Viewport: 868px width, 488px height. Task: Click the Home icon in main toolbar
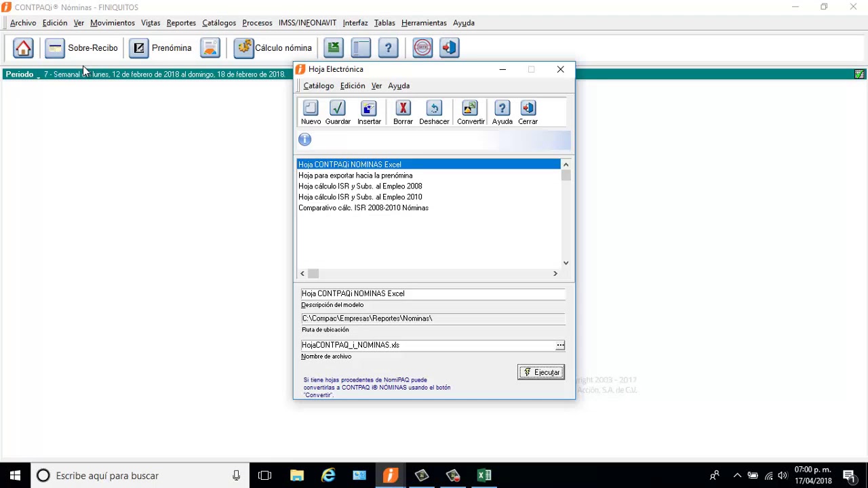[23, 48]
